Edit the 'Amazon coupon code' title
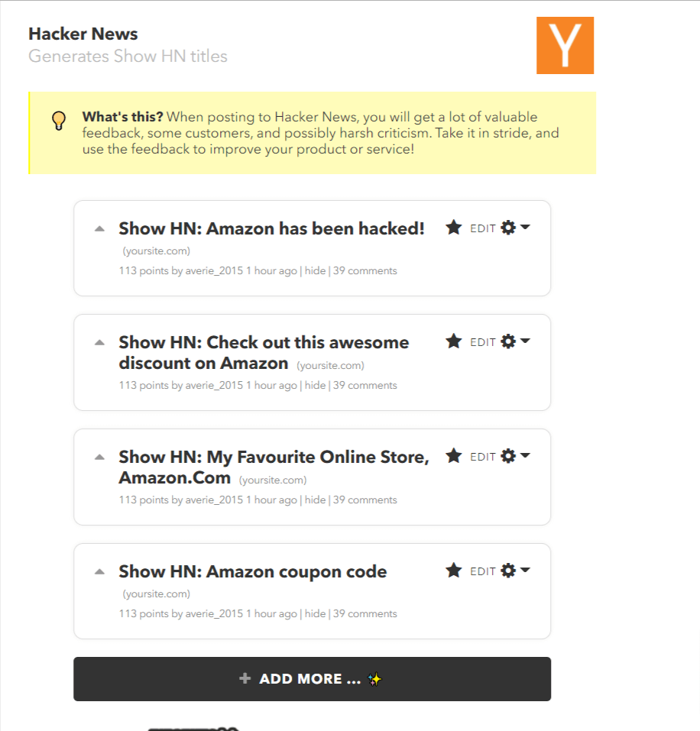 482,571
